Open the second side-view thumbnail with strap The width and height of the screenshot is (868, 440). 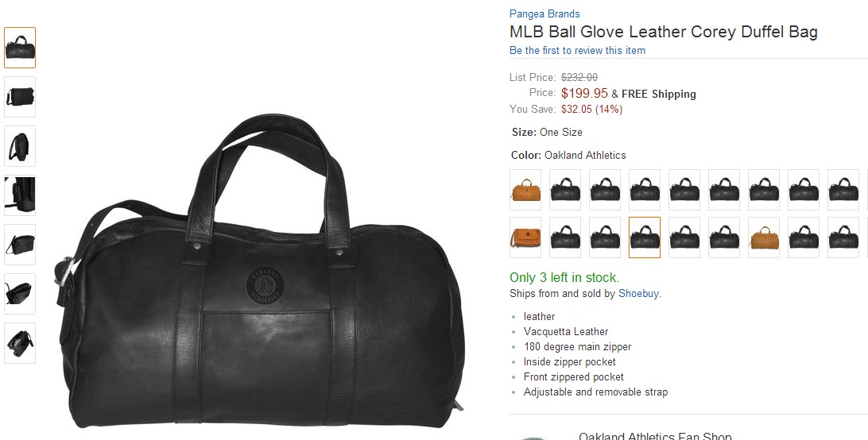pyautogui.click(x=20, y=97)
